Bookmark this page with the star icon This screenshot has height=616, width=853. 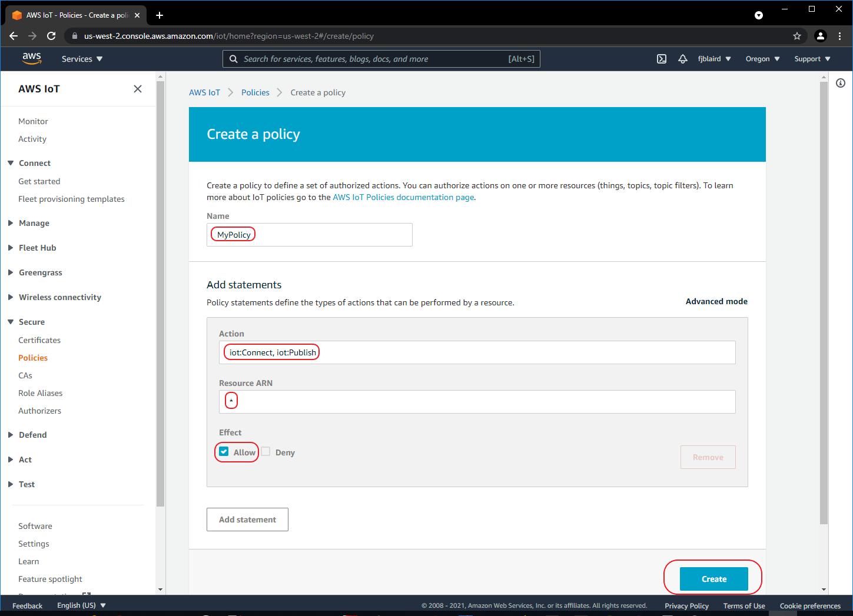797,36
